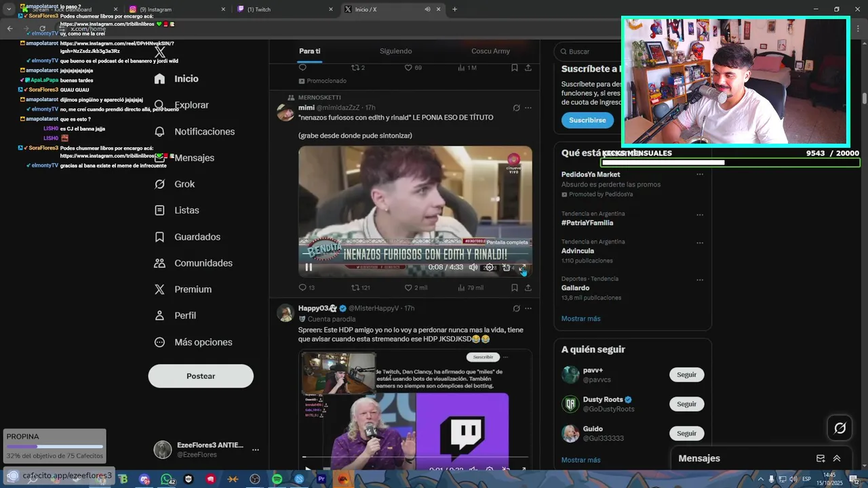Click Grok icon on the mimi post
The image size is (868, 488).
click(516, 108)
